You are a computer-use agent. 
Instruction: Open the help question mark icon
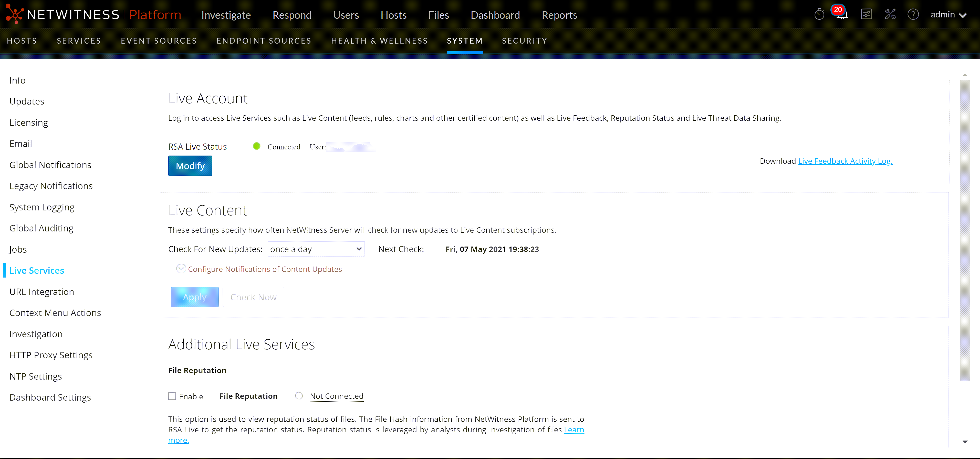point(913,14)
